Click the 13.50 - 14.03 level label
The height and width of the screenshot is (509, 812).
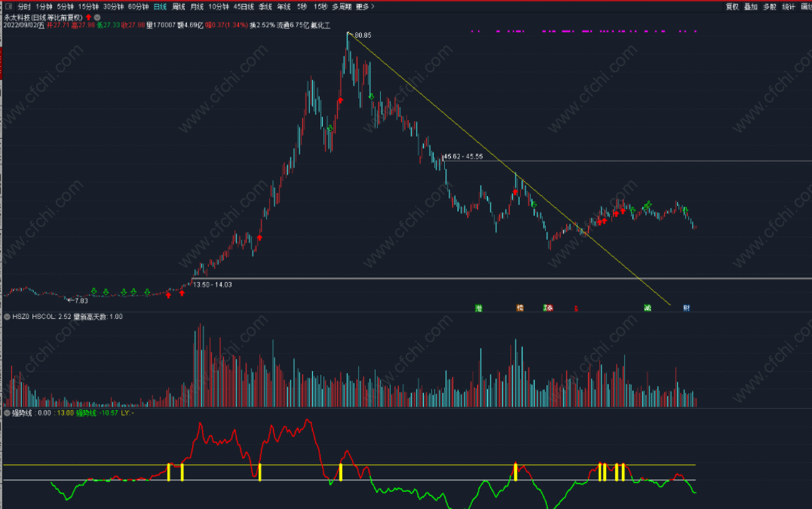pyautogui.click(x=213, y=284)
